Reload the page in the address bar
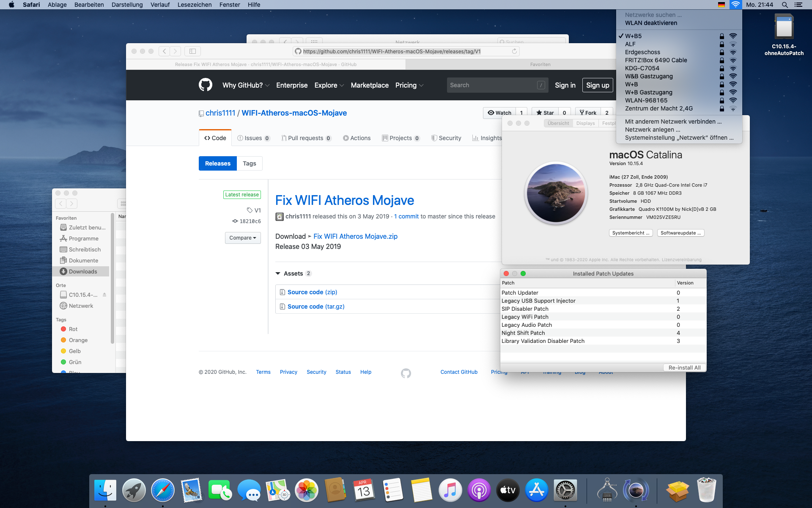The width and height of the screenshot is (812, 508). 514,51
